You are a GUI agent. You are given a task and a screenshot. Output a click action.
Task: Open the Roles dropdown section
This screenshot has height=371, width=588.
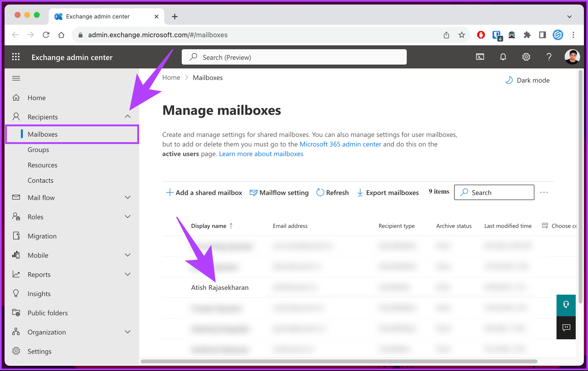click(71, 216)
